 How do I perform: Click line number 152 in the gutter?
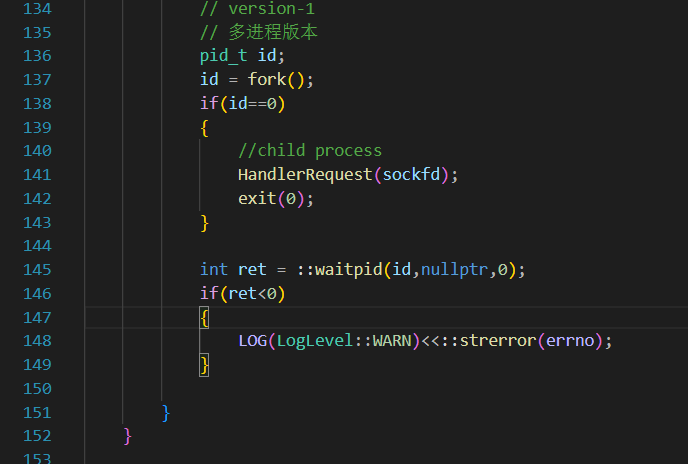[x=37, y=436]
